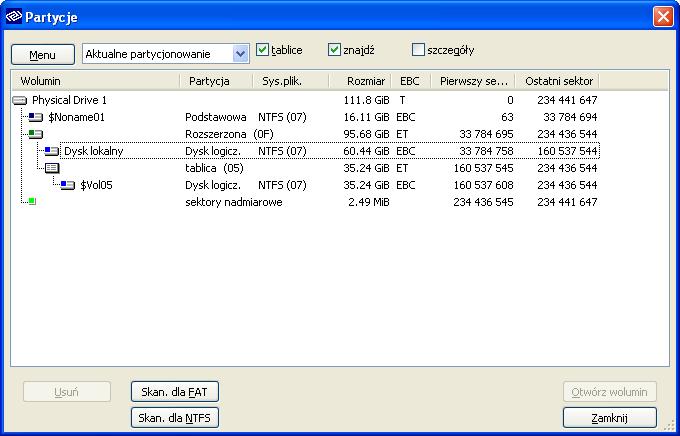
Task: Open the Menu button
Action: point(42,55)
